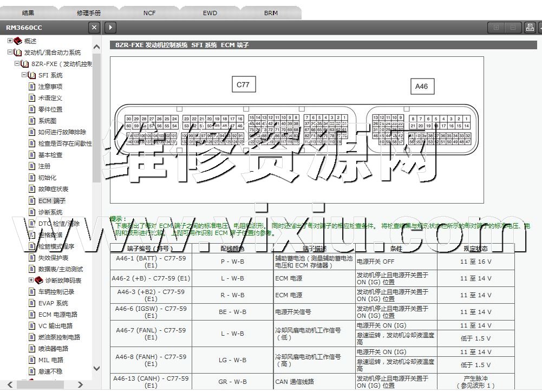Screen dimensions: 542x392
Task: Click the print icon in toolbar
Action: coord(530,28)
